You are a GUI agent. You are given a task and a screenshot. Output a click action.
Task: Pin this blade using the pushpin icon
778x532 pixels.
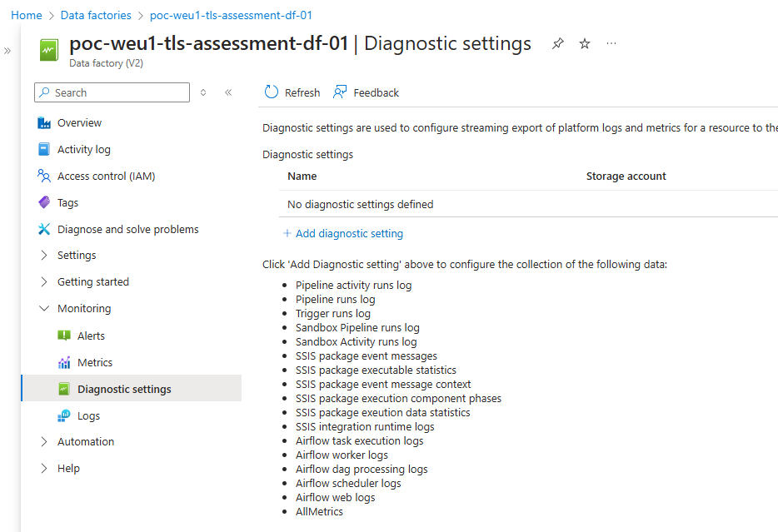[558, 44]
